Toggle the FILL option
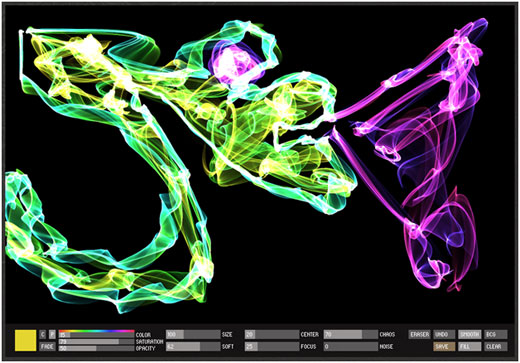Screen dimensions: 520x363 click(x=470, y=346)
